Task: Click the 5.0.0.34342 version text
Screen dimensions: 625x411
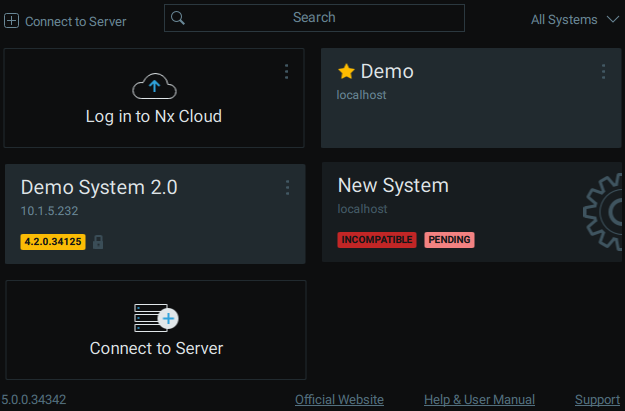Action: click(x=33, y=399)
